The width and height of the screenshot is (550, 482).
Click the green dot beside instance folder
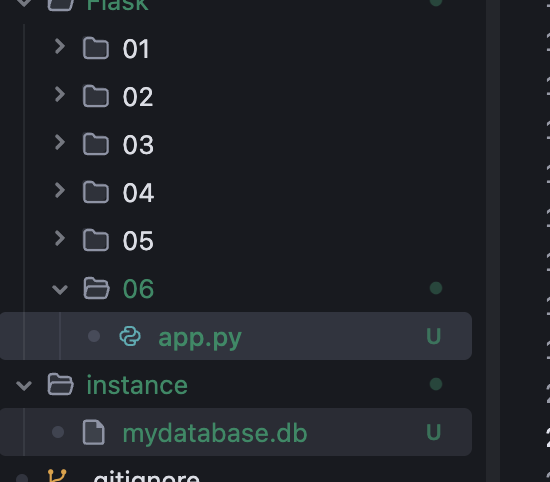pyautogui.click(x=436, y=384)
